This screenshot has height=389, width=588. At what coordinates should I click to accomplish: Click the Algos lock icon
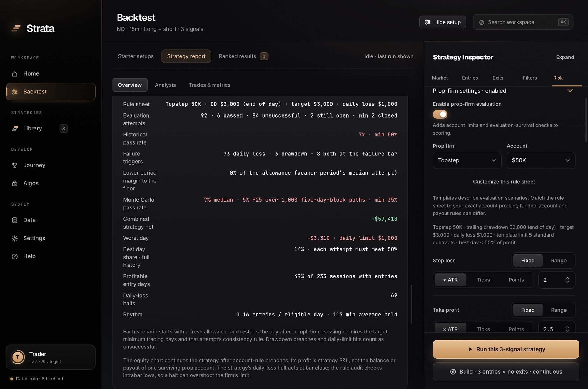15,183
